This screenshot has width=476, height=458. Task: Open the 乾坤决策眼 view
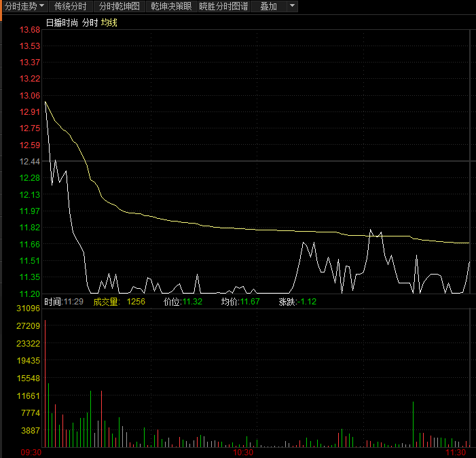171,6
